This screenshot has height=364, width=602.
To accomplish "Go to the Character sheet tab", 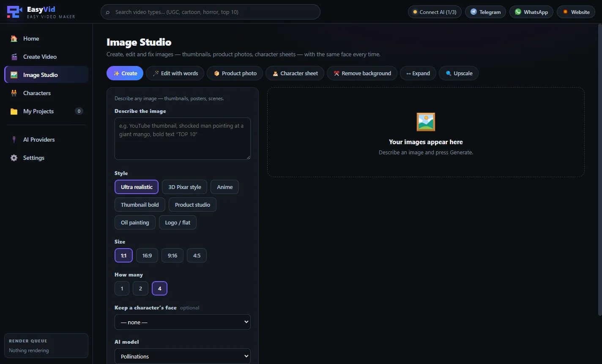I will coord(295,73).
